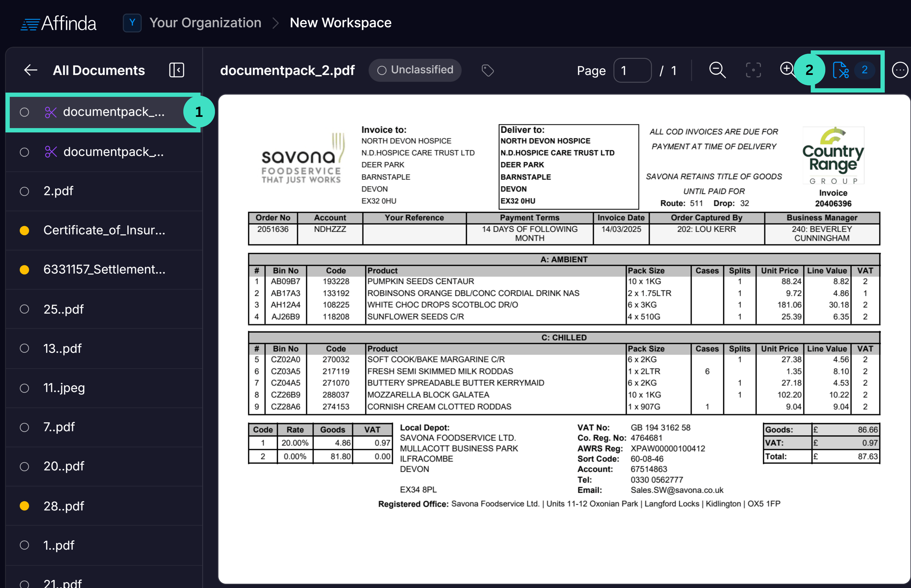The height and width of the screenshot is (588, 911).
Task: Collapse the documents sidebar panel
Action: click(x=176, y=70)
